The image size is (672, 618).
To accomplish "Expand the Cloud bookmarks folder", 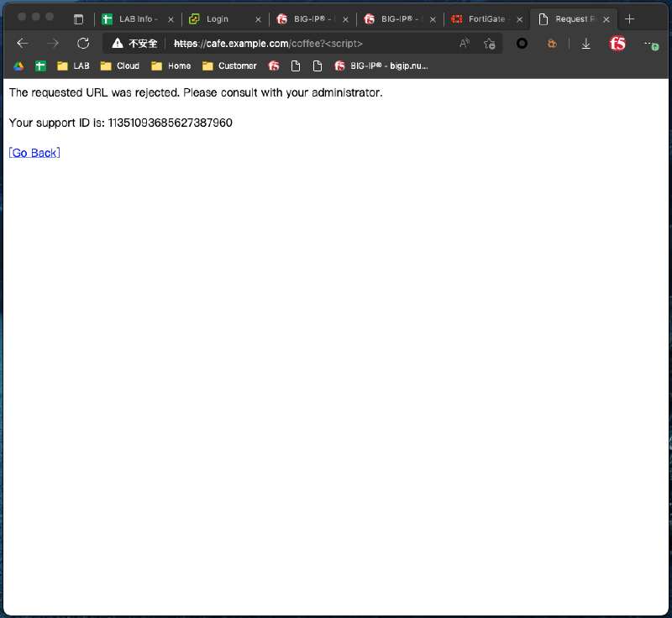I will tap(120, 65).
